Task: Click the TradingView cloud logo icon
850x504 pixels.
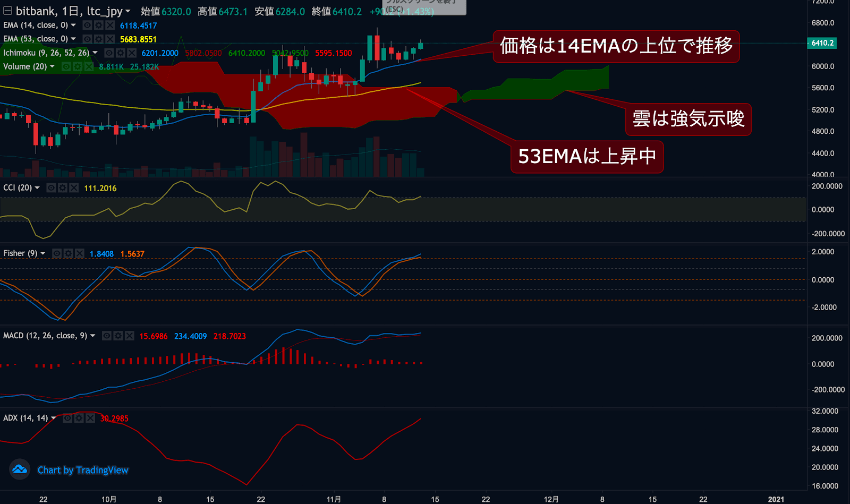Action: pyautogui.click(x=20, y=469)
